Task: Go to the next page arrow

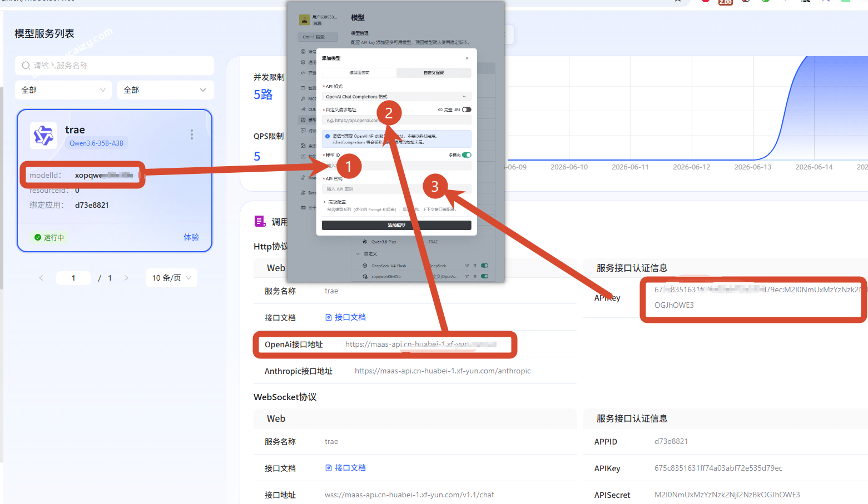Action: (x=126, y=278)
